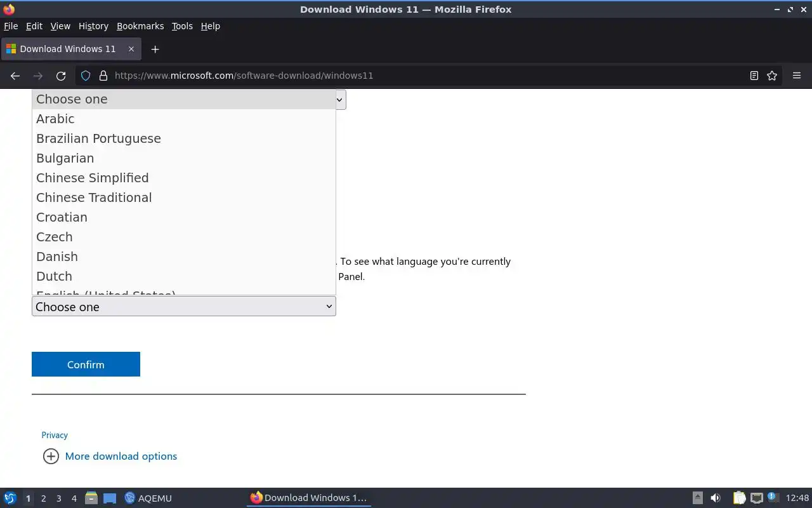Click the Choose one language combo box
Viewport: 812px width, 508px height.
[184, 307]
